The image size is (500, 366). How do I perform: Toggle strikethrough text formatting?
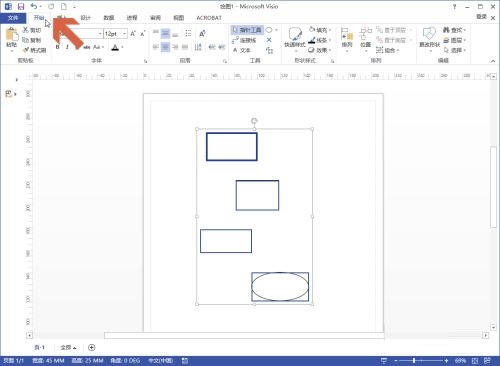coord(87,47)
